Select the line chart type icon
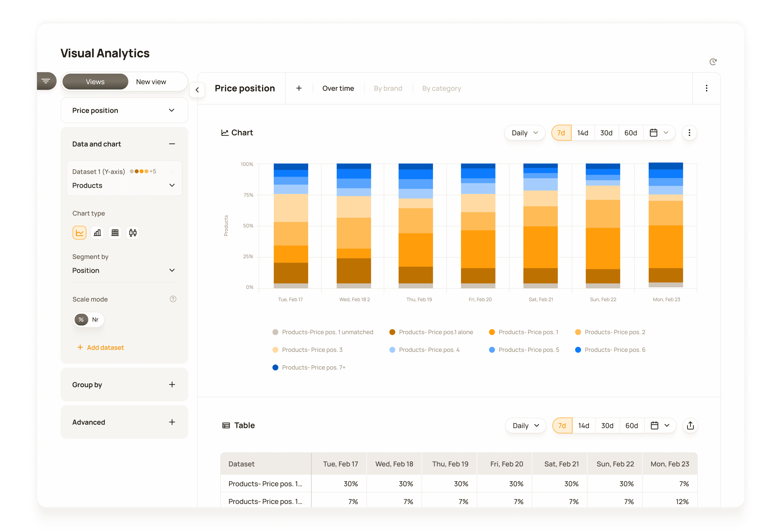 pyautogui.click(x=79, y=232)
